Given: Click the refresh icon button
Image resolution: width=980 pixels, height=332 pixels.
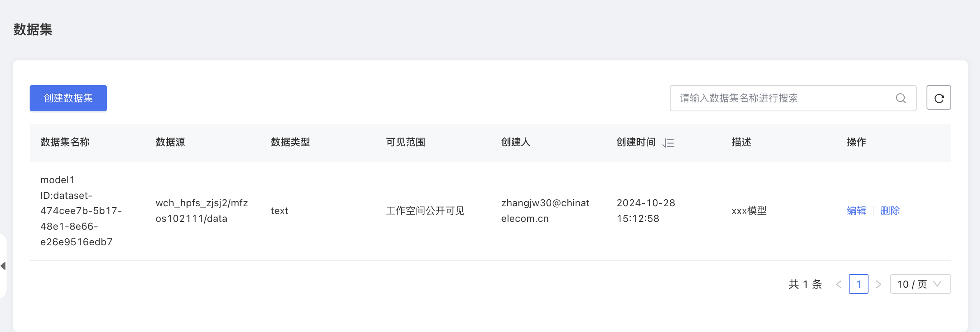Looking at the screenshot, I should pyautogui.click(x=938, y=98).
